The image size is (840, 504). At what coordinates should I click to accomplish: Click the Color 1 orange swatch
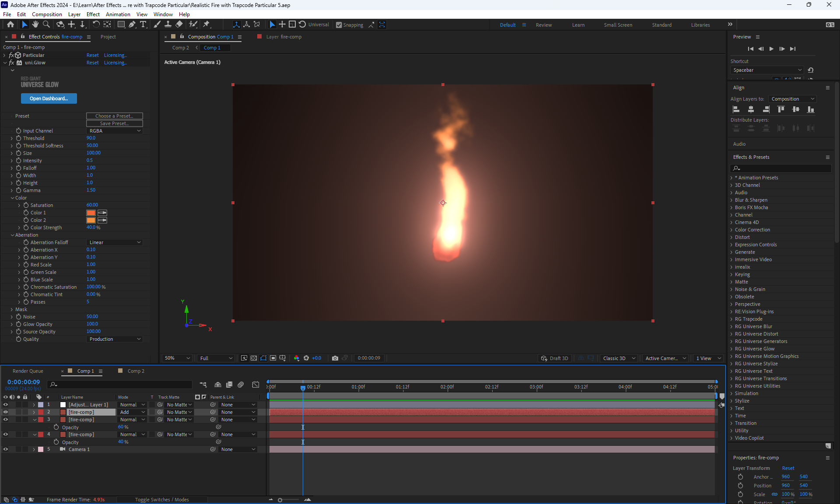point(91,213)
